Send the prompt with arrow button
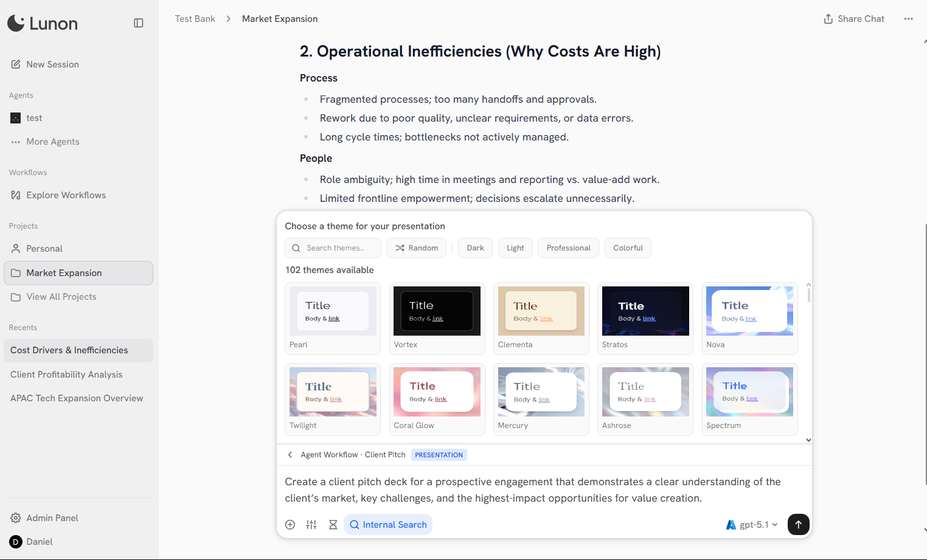 click(x=798, y=524)
